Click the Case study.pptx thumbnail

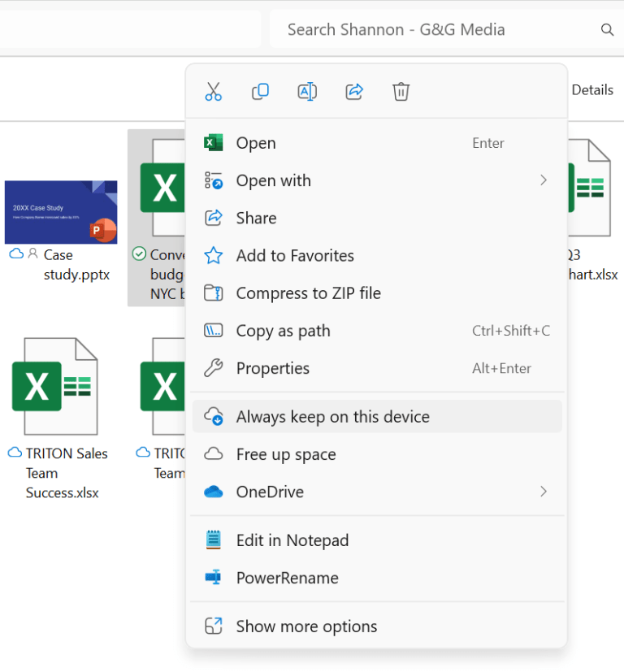(x=61, y=211)
